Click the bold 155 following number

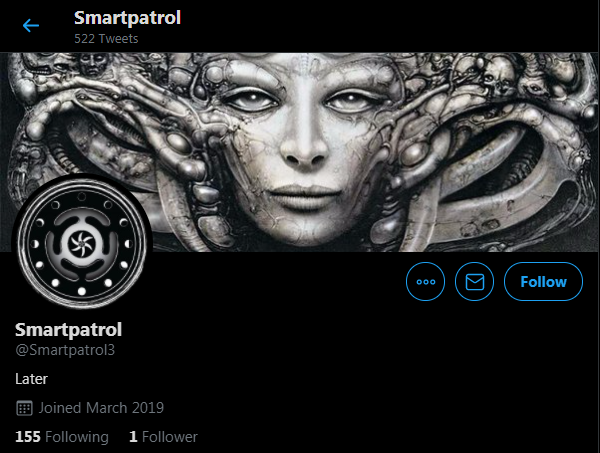[x=28, y=437]
